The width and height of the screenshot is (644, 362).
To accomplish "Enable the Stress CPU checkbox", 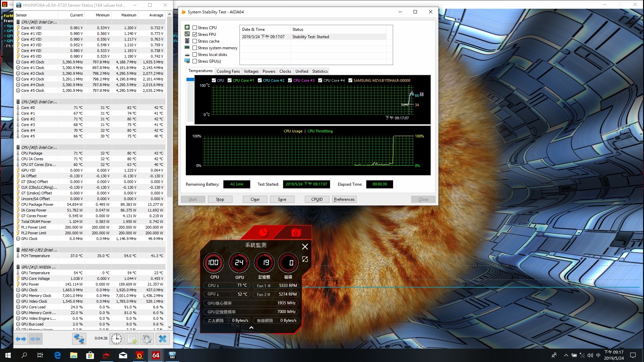I will pos(195,28).
